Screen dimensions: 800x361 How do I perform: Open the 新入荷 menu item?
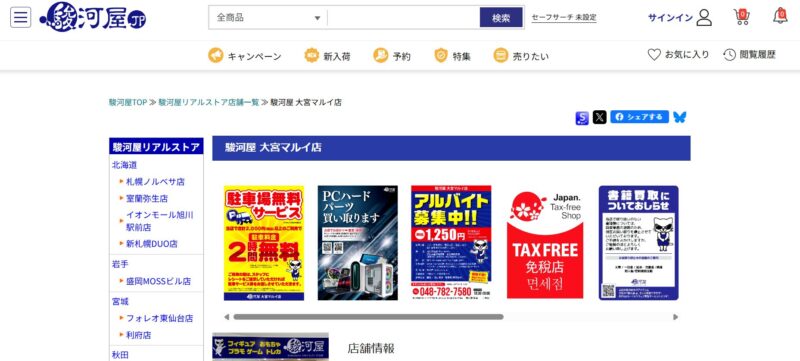click(x=328, y=56)
